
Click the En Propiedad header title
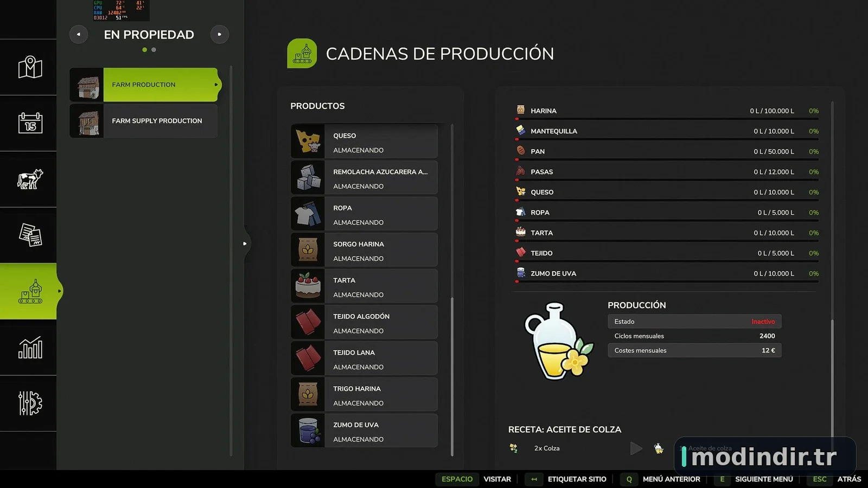[x=149, y=35]
